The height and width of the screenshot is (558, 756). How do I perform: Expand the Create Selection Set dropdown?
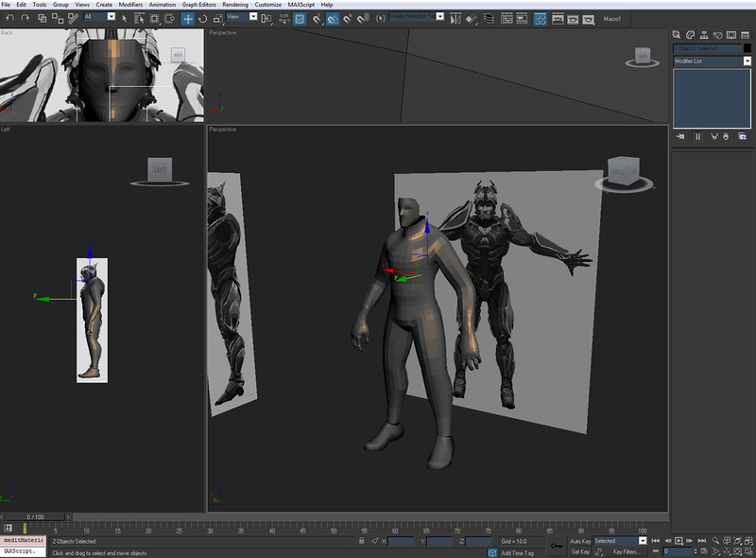440,16
